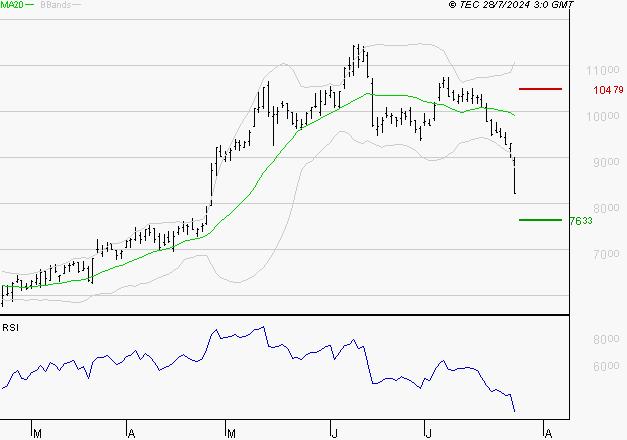
Task: Click the 8000 price axis label
Action: pos(606,208)
